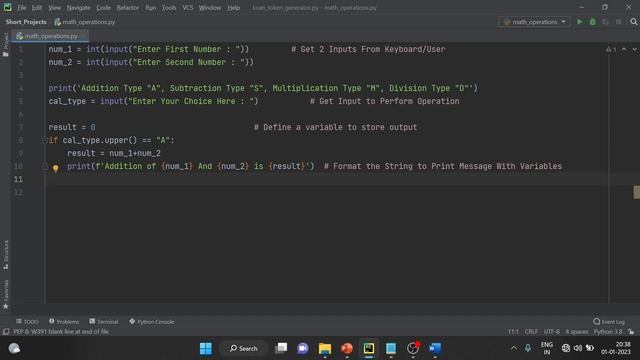This screenshot has height=360, width=640.
Task: Open the Window menu
Action: [210, 7]
